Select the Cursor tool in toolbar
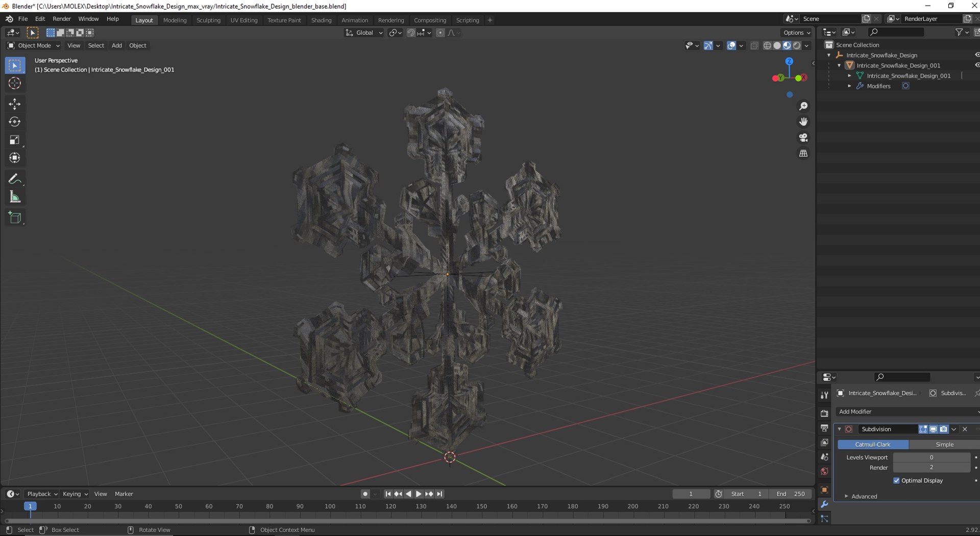The height and width of the screenshot is (536, 980). point(15,83)
